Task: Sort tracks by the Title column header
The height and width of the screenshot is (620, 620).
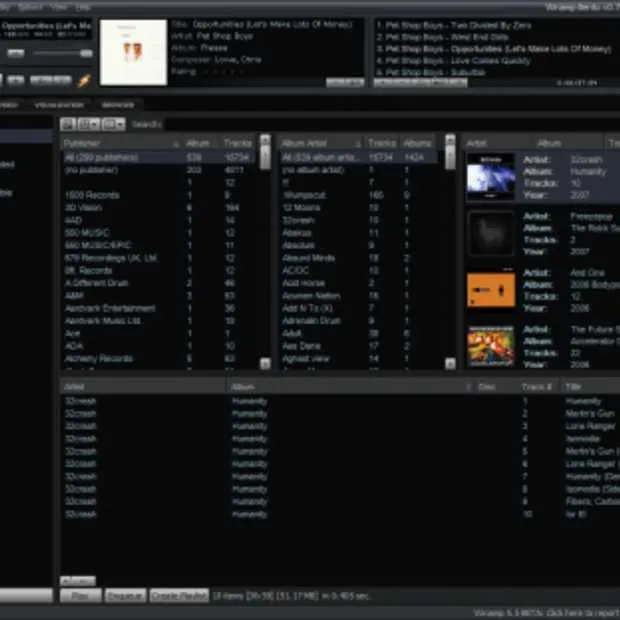Action: (590, 387)
